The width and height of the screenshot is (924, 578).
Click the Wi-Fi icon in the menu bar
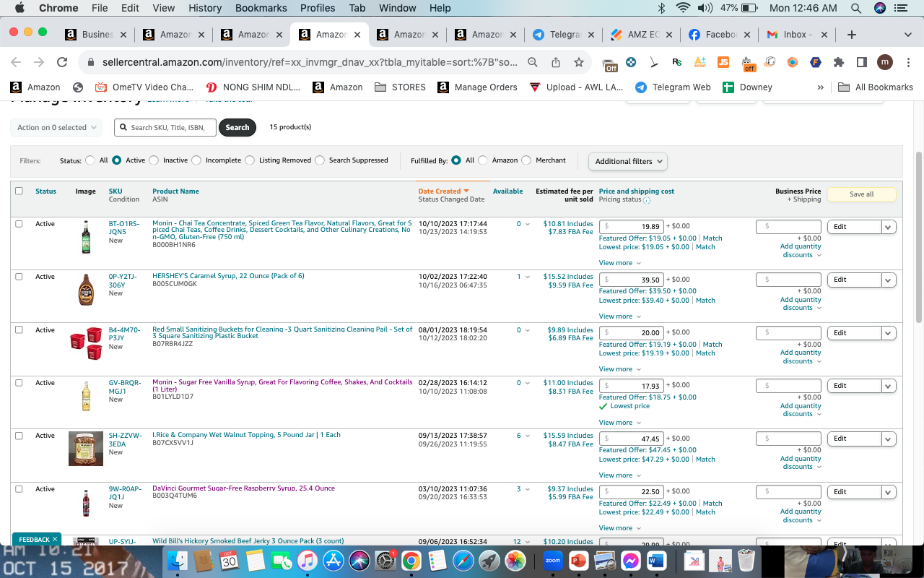click(x=683, y=8)
